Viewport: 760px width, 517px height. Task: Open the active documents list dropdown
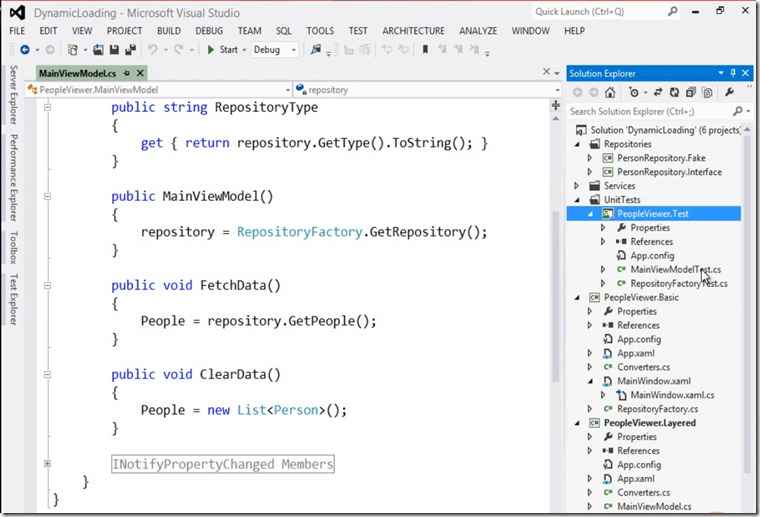coord(556,73)
